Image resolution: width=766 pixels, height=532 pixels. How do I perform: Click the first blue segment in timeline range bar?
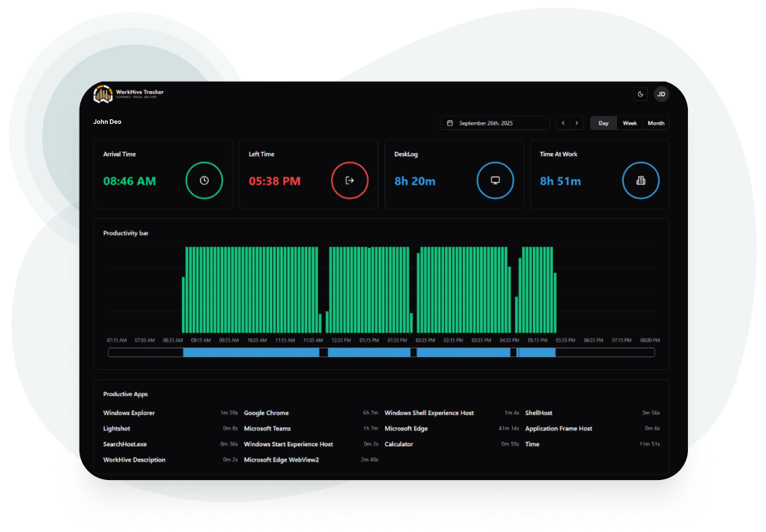click(250, 352)
